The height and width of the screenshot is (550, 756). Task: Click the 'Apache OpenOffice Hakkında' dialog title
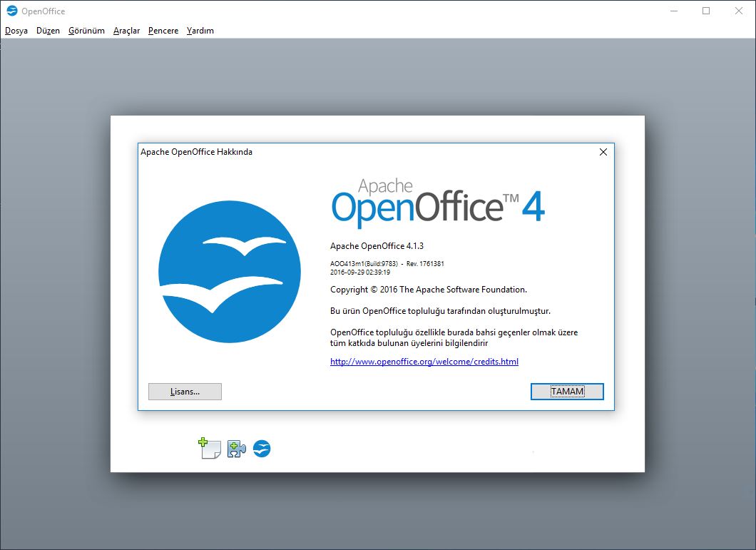196,152
